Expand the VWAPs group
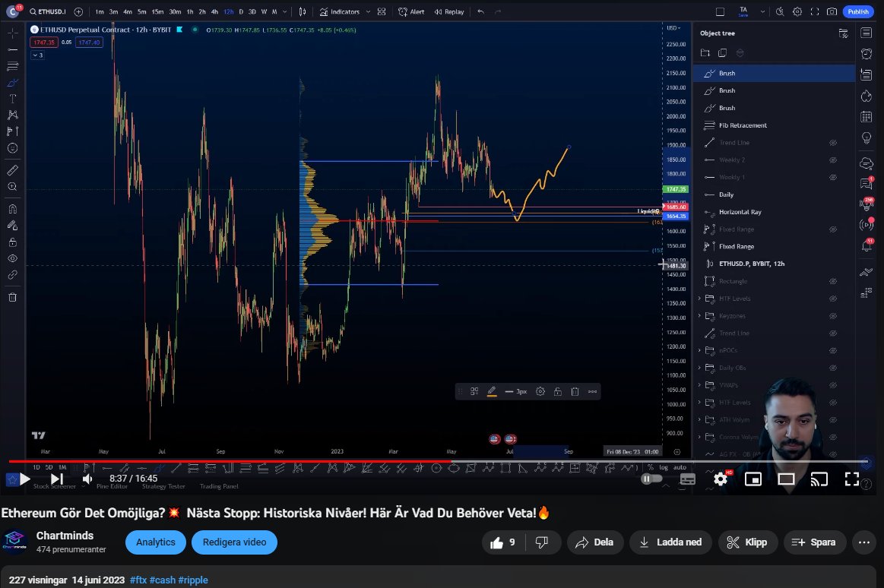 tap(699, 385)
